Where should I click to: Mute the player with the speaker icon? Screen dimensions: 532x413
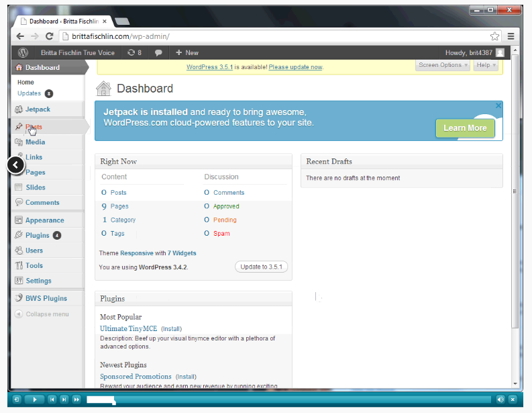(500, 400)
